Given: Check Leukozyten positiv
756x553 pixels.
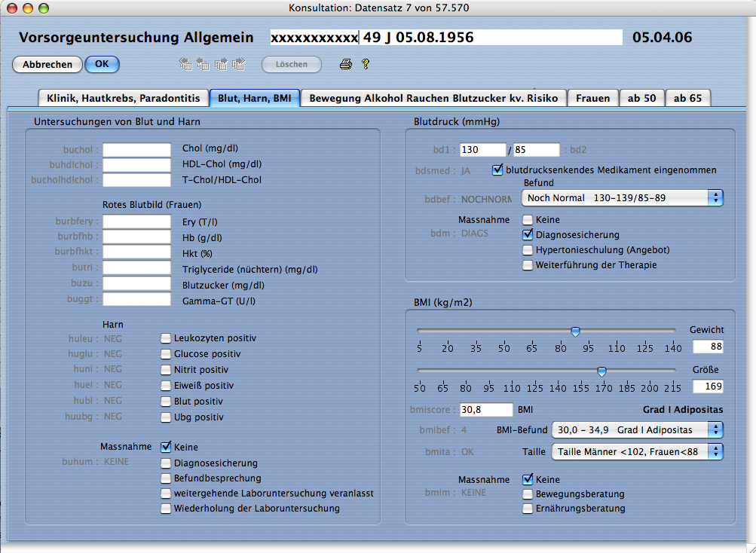Looking at the screenshot, I should coord(165,338).
